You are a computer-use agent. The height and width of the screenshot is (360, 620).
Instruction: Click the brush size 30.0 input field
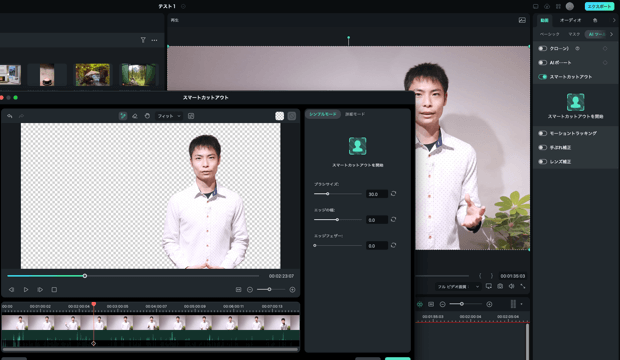click(376, 194)
